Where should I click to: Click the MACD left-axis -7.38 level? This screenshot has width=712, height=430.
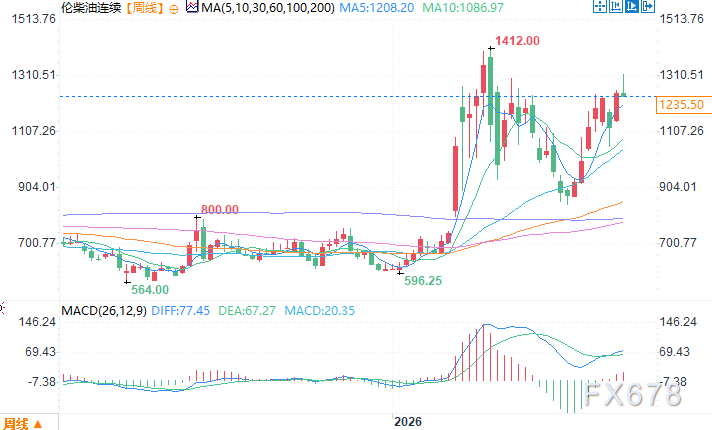click(x=41, y=382)
